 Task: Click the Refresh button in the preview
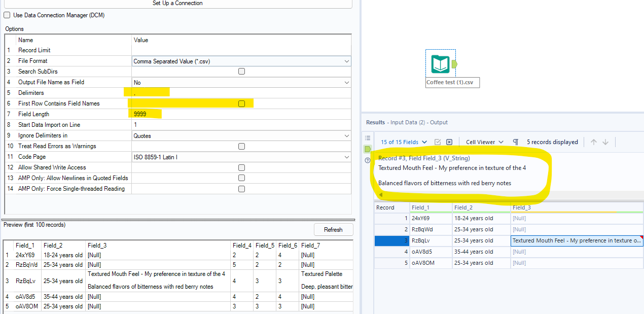[333, 229]
